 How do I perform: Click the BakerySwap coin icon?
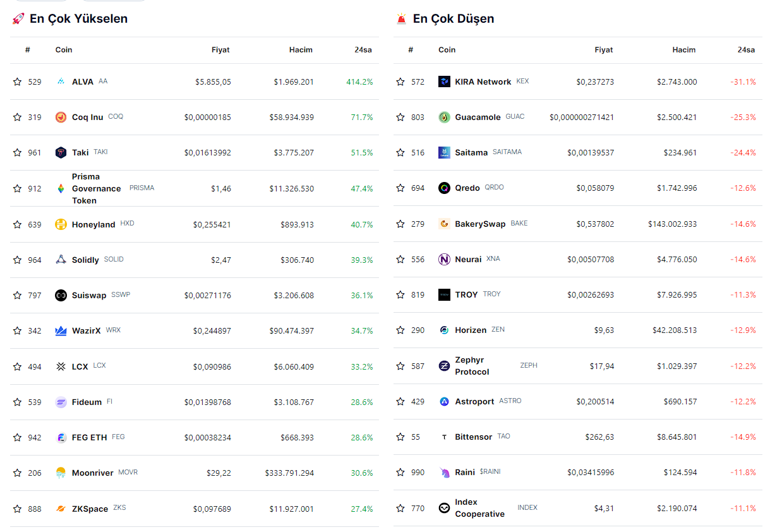click(x=444, y=224)
